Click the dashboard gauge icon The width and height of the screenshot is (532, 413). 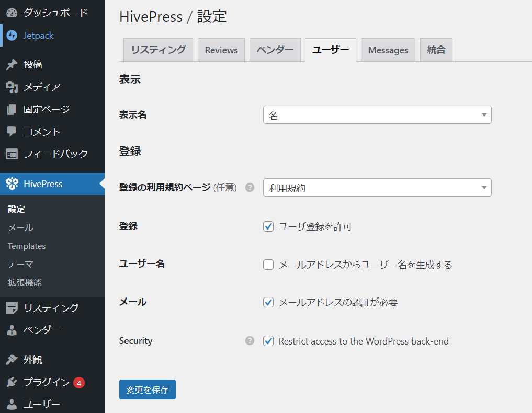[x=12, y=13]
